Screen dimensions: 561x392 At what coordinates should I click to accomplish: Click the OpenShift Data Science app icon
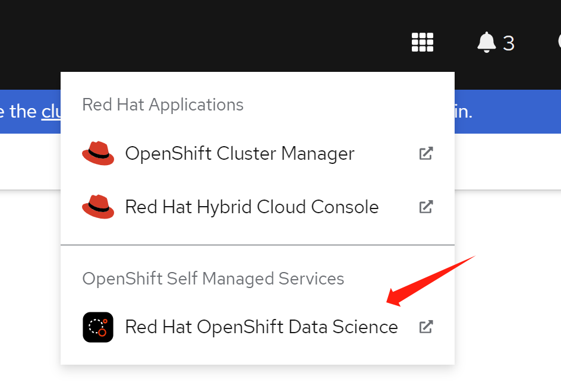click(98, 327)
